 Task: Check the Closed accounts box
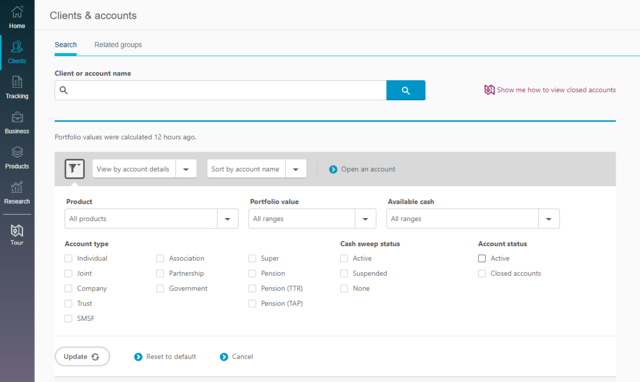coord(482,273)
